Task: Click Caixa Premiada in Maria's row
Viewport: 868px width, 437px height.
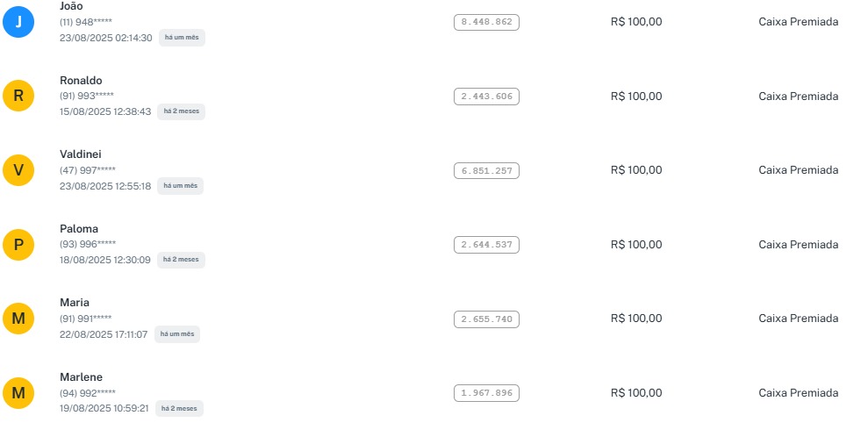Action: point(798,319)
